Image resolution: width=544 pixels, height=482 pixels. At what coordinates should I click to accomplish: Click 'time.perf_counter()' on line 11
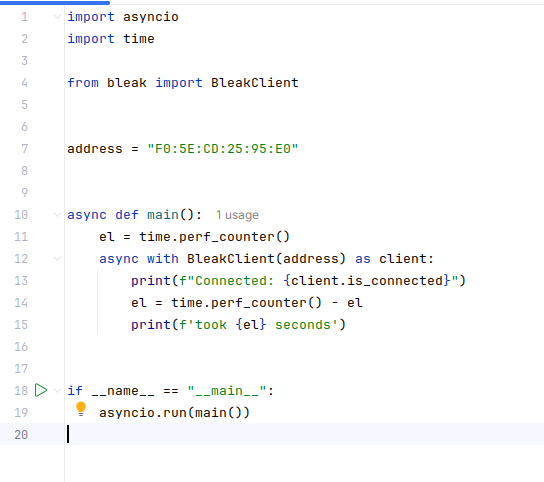pos(214,237)
